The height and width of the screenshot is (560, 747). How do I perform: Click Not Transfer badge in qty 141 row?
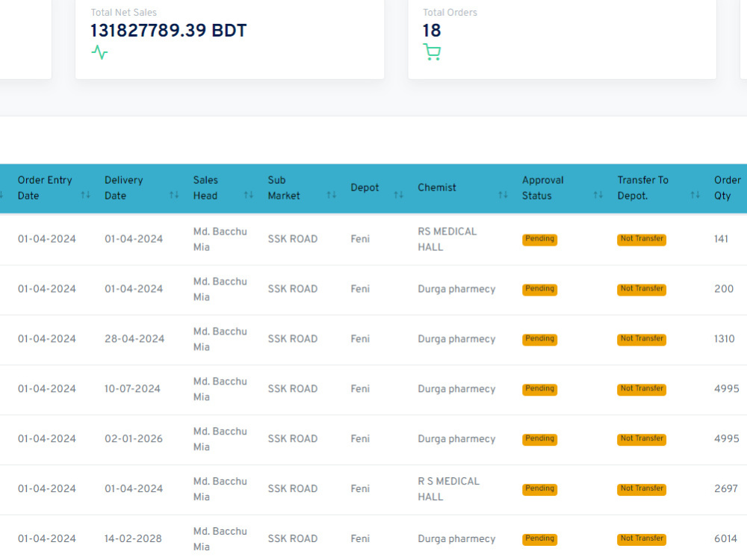tap(642, 239)
